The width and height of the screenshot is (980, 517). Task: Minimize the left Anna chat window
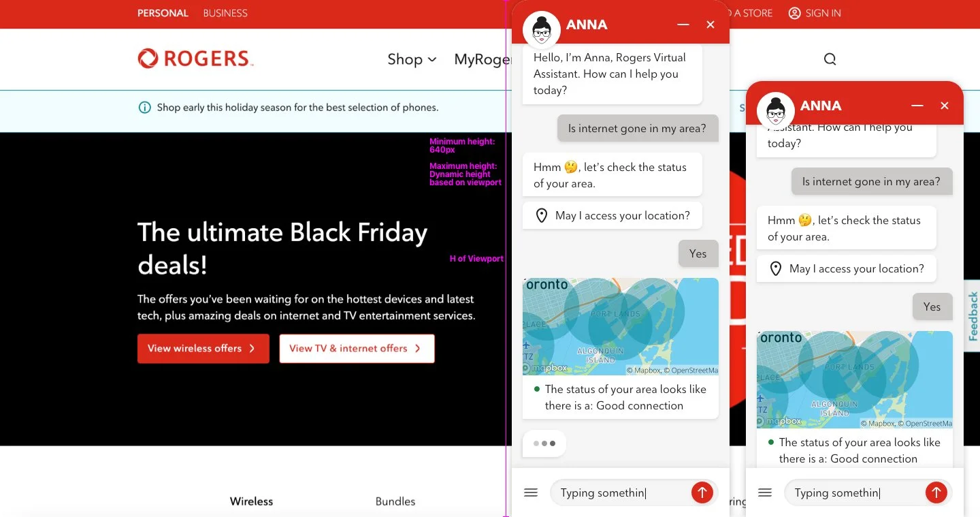click(x=683, y=25)
